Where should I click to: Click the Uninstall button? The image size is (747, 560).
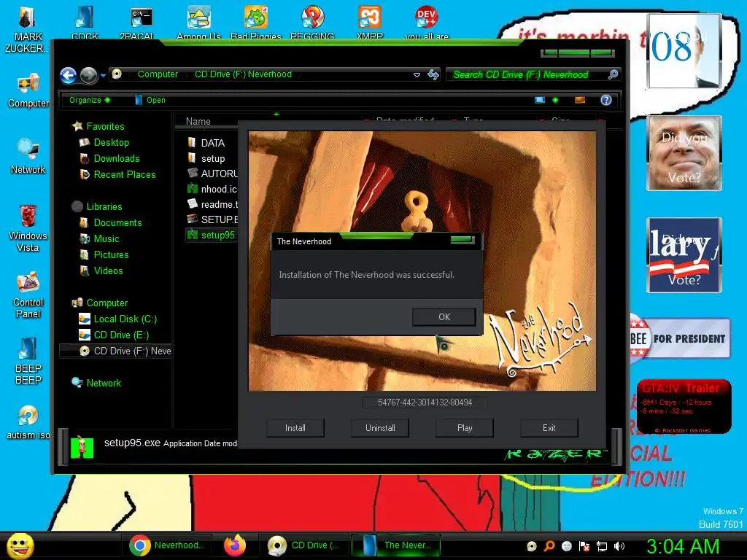380,427
